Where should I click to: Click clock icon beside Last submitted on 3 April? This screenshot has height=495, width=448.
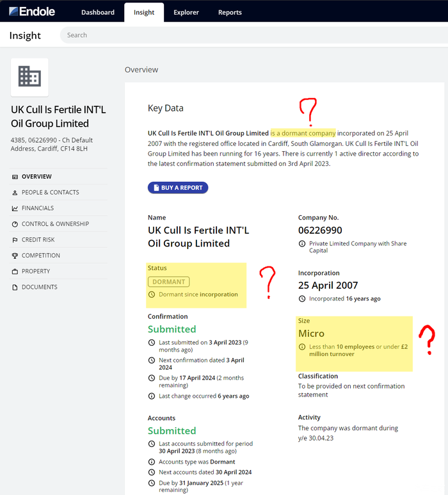tap(152, 343)
